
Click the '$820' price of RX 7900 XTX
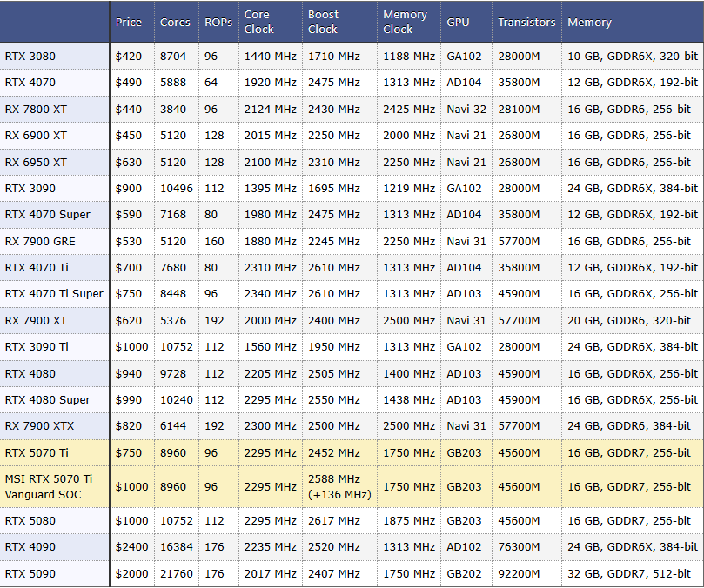click(x=129, y=425)
